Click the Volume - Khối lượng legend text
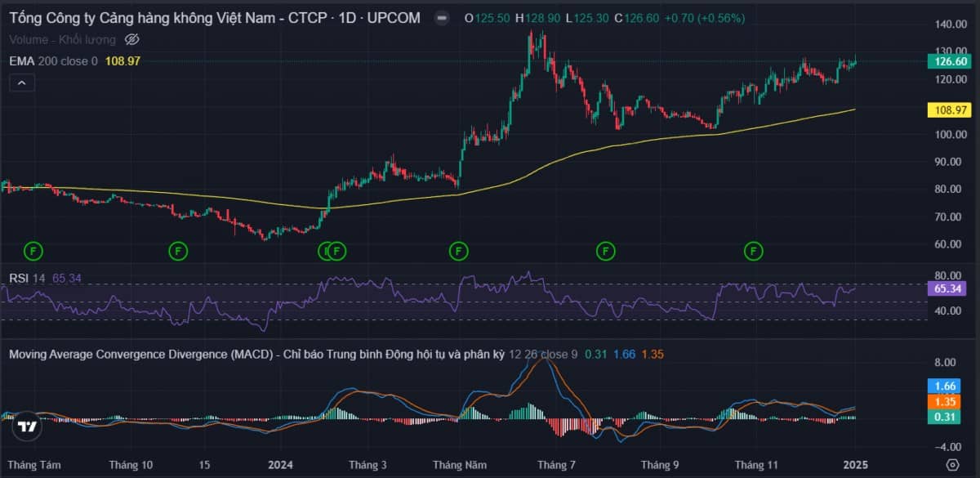 (64, 39)
